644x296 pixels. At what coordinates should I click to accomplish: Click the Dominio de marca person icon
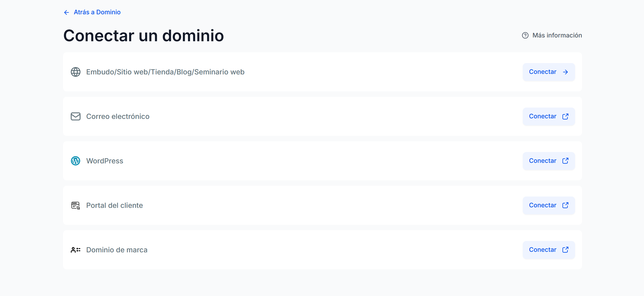tap(75, 250)
